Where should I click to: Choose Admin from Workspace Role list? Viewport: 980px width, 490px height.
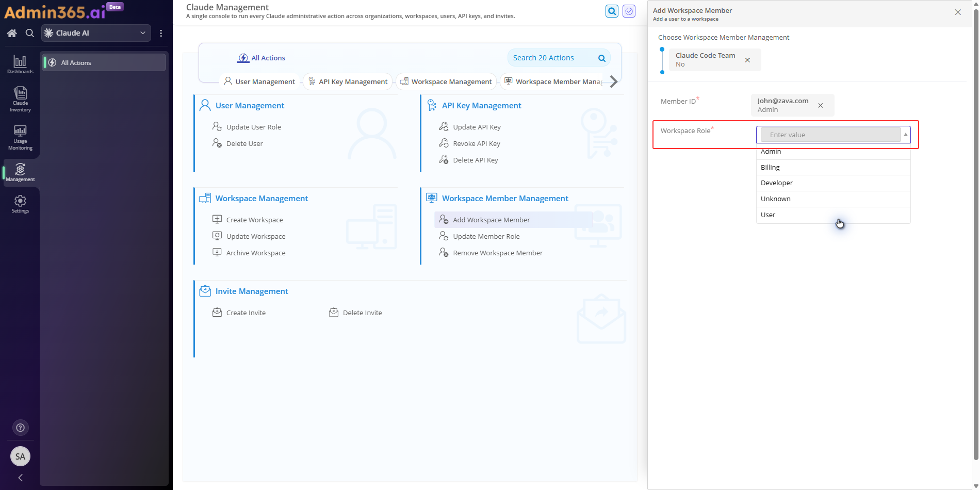point(833,152)
